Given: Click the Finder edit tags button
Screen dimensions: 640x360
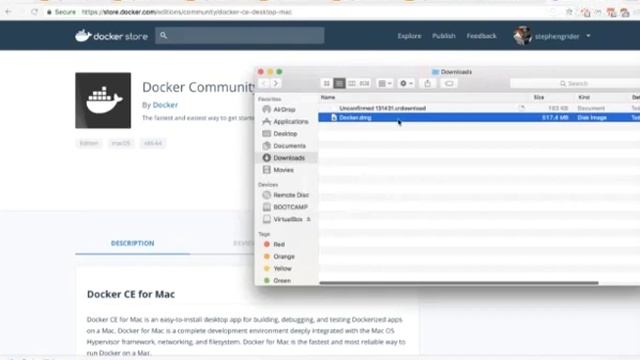Looking at the screenshot, I should coord(449,84).
